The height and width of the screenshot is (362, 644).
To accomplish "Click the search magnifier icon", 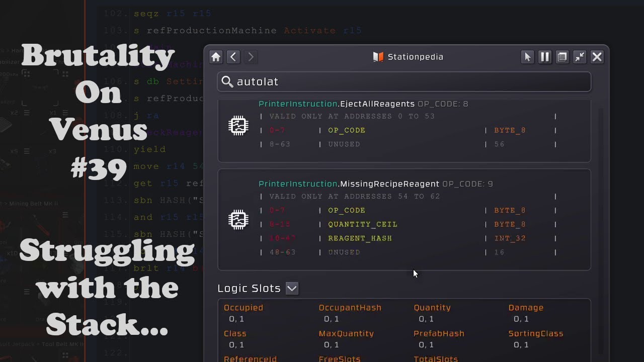I will (x=227, y=82).
